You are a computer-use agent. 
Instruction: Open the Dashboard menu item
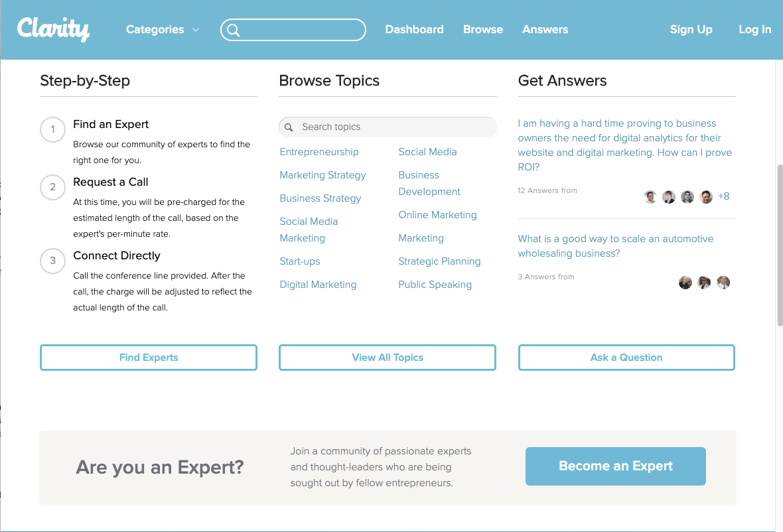(x=414, y=30)
